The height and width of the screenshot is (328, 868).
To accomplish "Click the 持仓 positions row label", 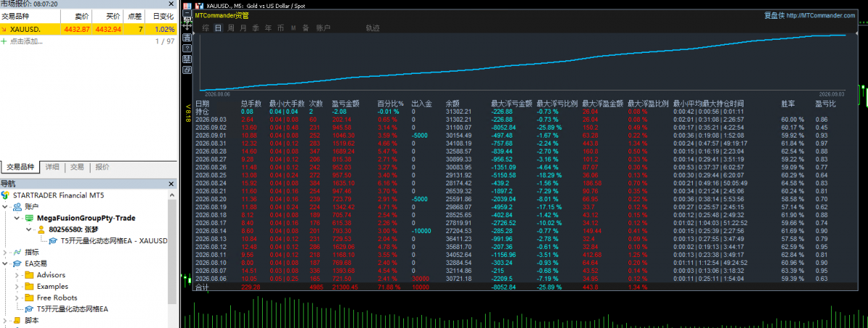I will pos(203,112).
